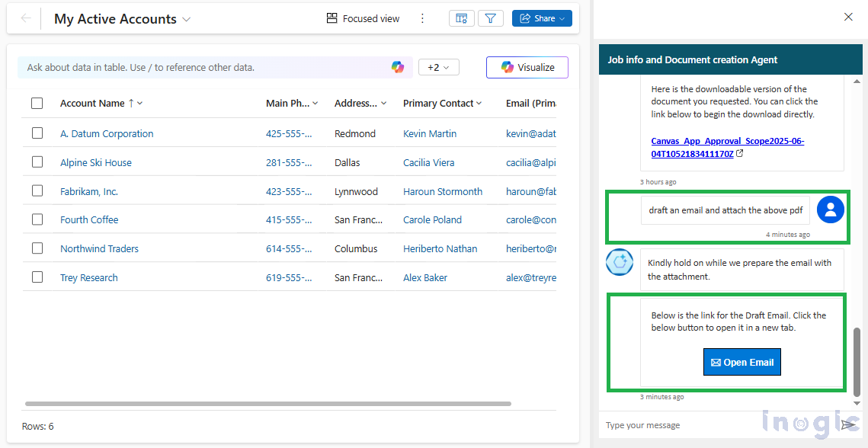
Task: Open the Trey Research account
Action: (89, 277)
